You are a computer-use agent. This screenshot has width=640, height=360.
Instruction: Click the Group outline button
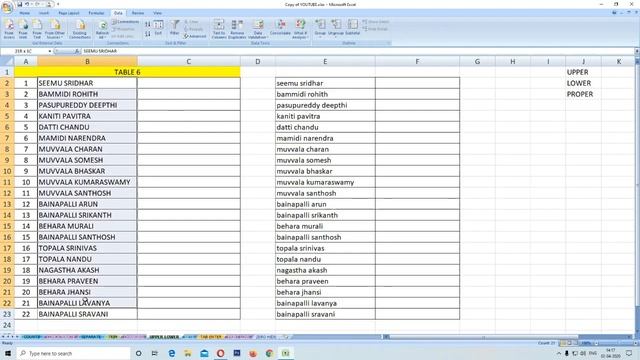click(320, 28)
